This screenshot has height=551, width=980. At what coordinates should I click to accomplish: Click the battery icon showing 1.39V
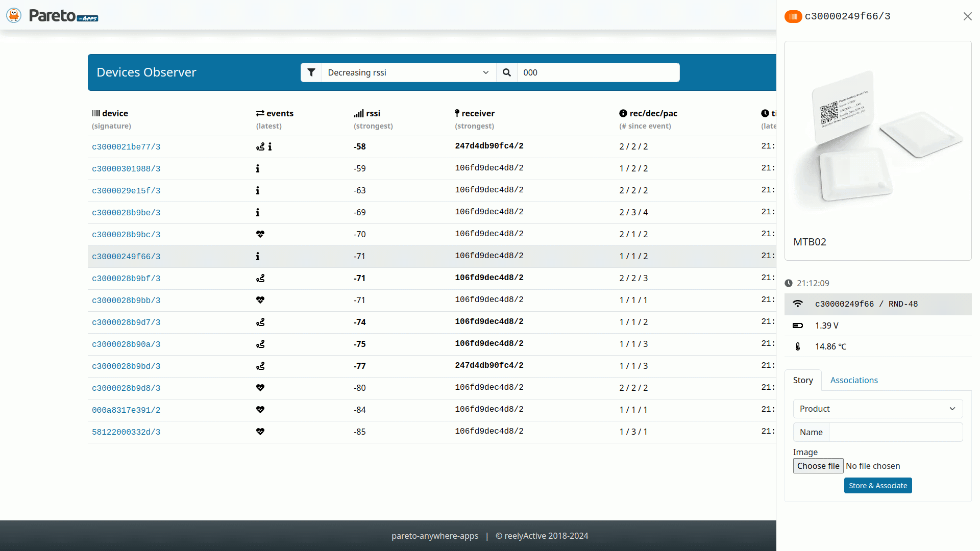coord(798,325)
